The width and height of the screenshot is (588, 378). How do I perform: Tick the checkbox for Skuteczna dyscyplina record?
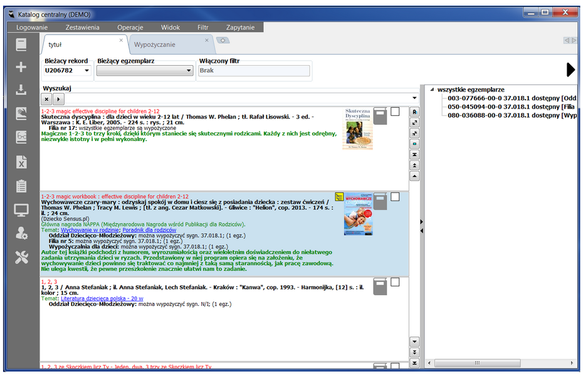[x=395, y=112]
